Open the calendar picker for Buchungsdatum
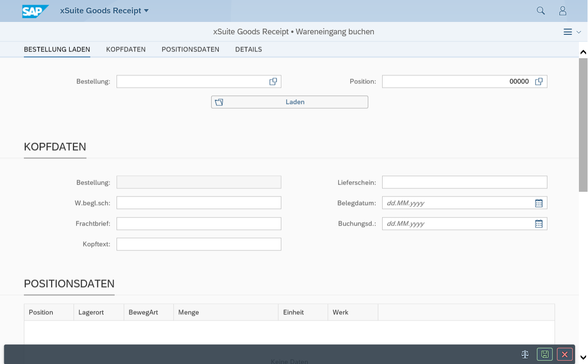The width and height of the screenshot is (588, 364). (539, 223)
